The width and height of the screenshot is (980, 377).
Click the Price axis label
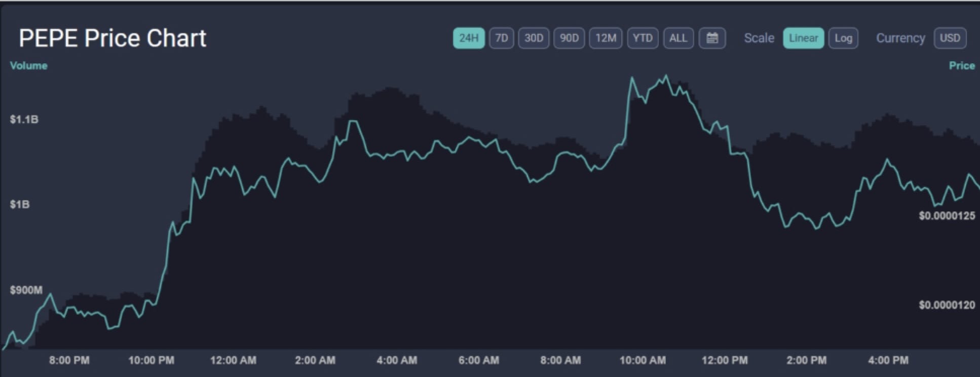pos(962,66)
